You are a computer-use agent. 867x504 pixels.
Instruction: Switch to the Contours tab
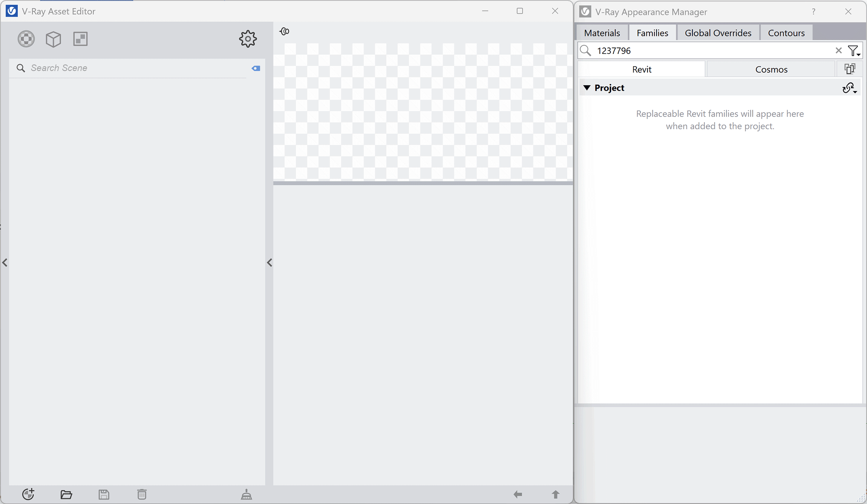coord(786,33)
